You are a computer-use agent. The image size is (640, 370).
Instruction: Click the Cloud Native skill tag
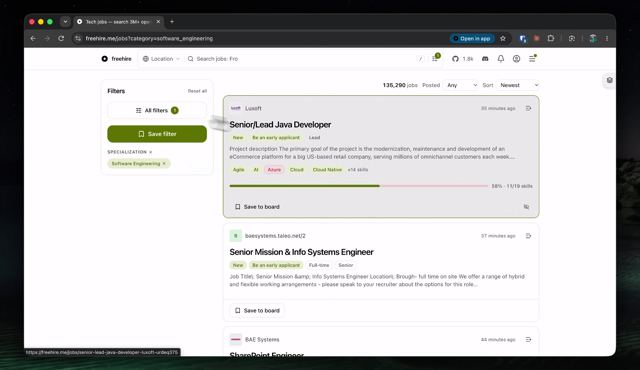click(x=327, y=170)
